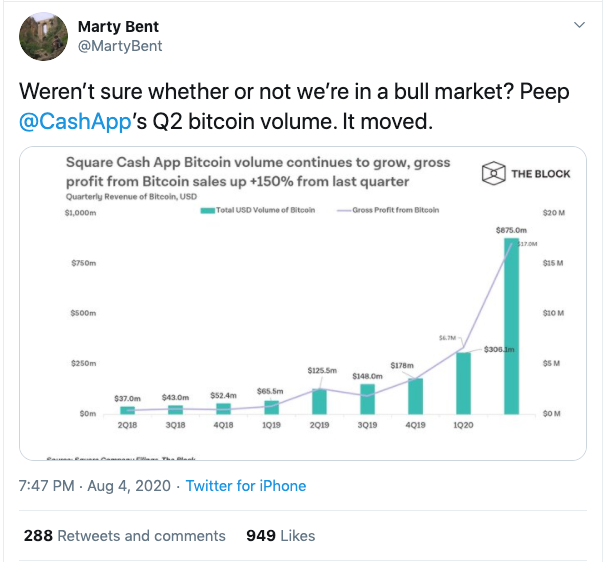The width and height of the screenshot is (605, 562).
Task: Expand the tweet options chevron
Action: tap(579, 25)
